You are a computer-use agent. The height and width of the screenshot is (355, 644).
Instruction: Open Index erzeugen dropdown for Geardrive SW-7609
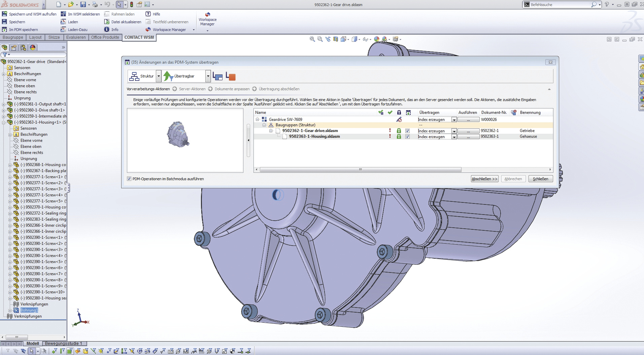(x=454, y=120)
